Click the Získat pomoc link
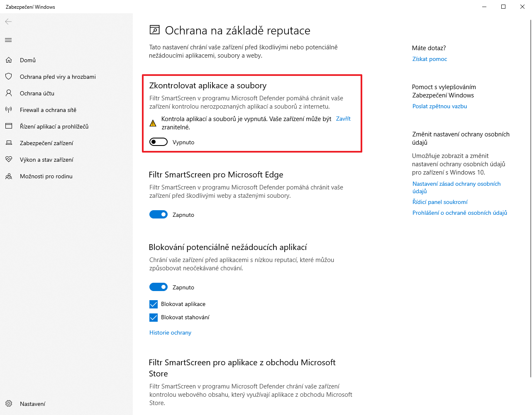The image size is (532, 415). (430, 59)
